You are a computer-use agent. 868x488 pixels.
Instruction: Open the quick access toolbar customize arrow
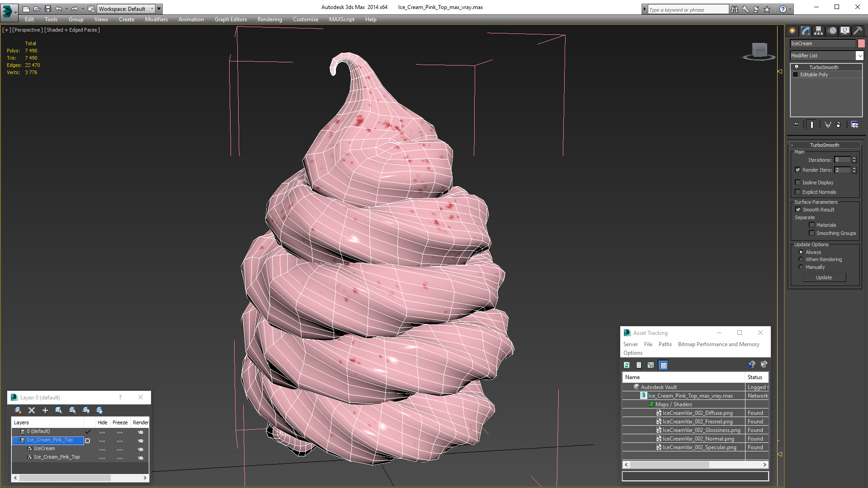(x=159, y=9)
